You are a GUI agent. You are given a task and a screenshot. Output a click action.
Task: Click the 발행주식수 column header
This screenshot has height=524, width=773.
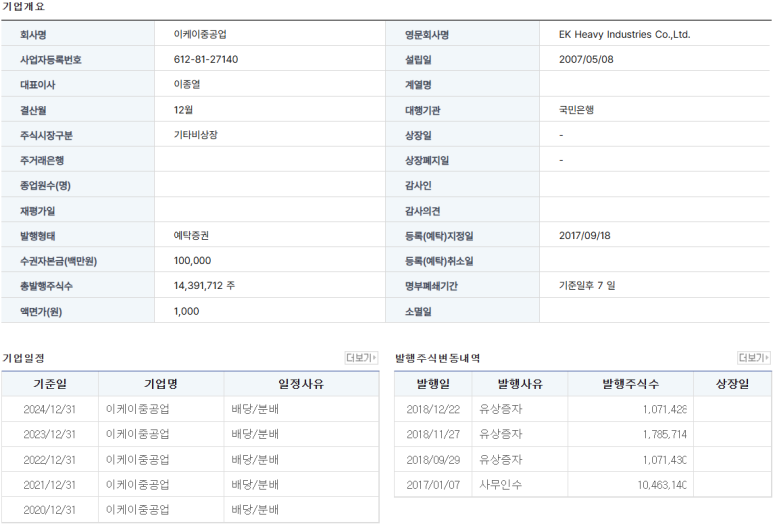coord(631,384)
